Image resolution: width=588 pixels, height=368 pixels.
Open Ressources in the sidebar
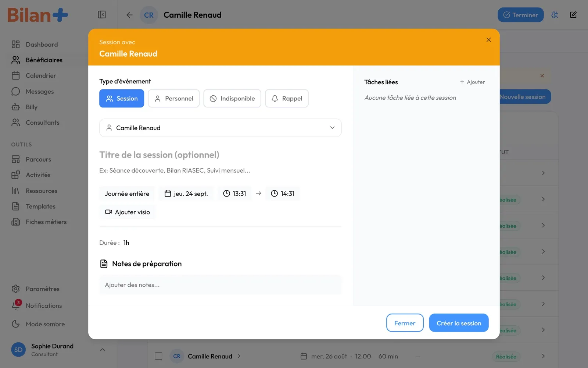tap(42, 191)
